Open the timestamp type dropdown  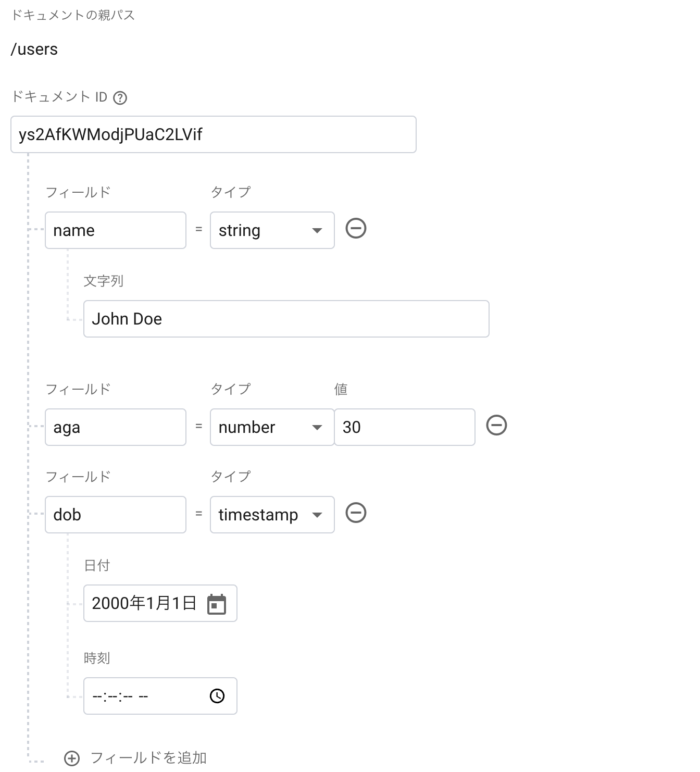coord(272,515)
